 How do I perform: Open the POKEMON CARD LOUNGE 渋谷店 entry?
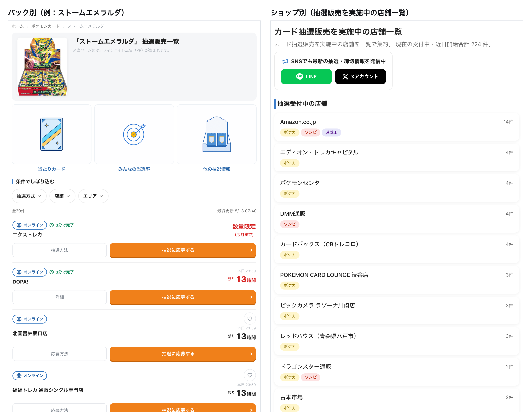click(396, 280)
